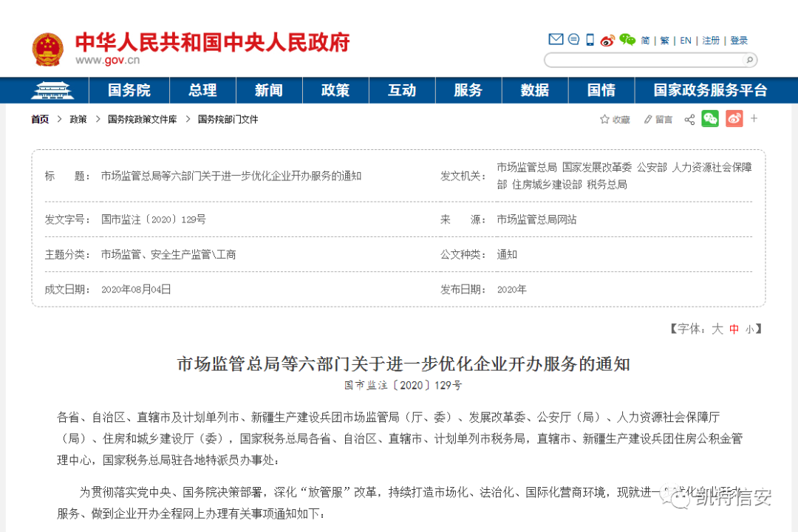Open the mobile phone icon in header

click(590, 40)
